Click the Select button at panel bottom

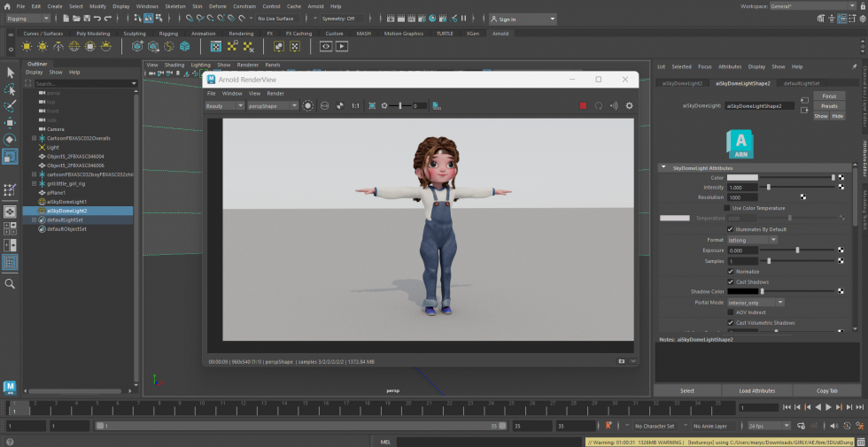687,390
